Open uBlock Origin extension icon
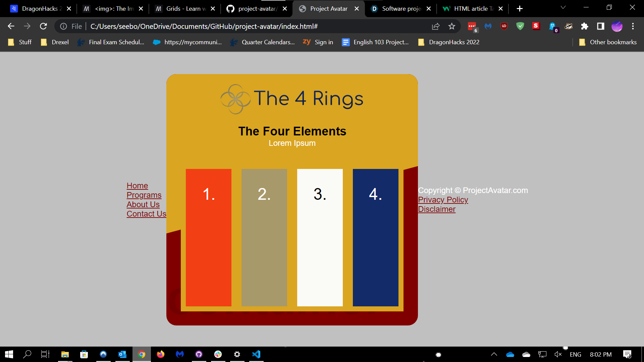Viewport: 644px width, 362px height. pyautogui.click(x=504, y=26)
